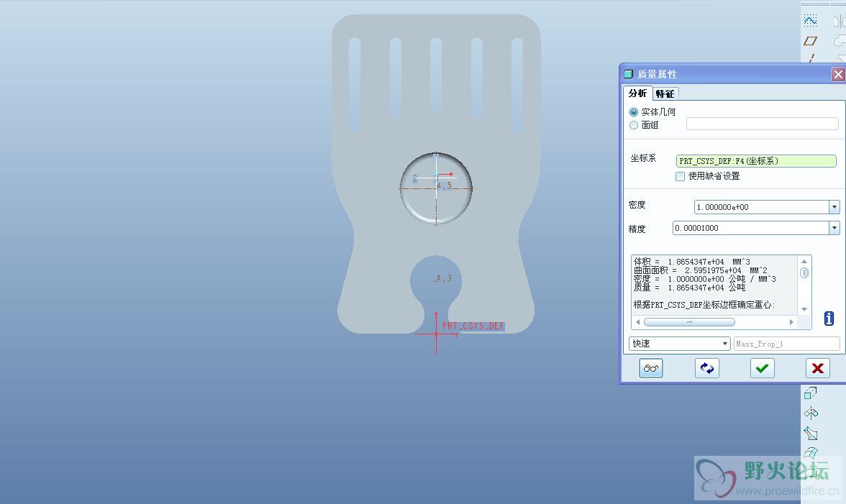Open the 密度 dropdown arrow
This screenshot has height=504, width=846.
coord(834,207)
